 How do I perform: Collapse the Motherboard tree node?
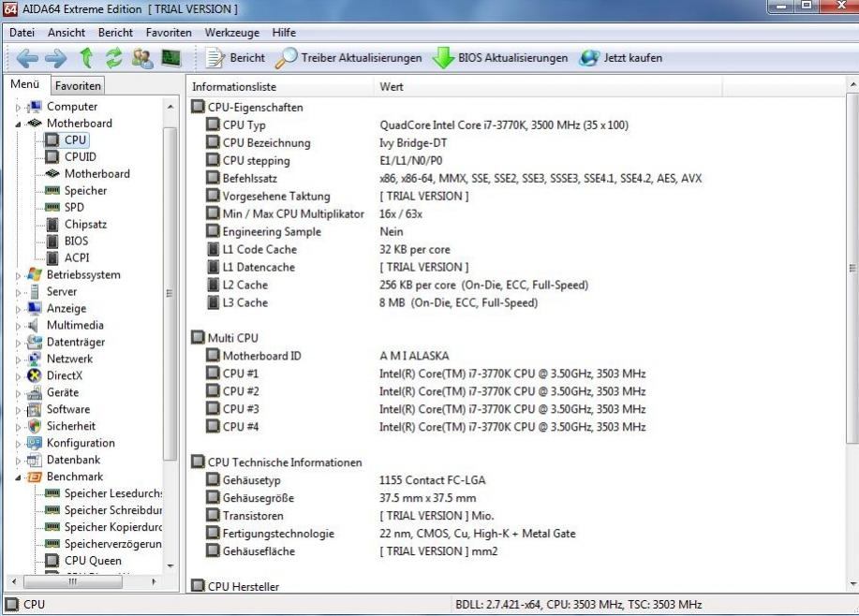(x=18, y=125)
